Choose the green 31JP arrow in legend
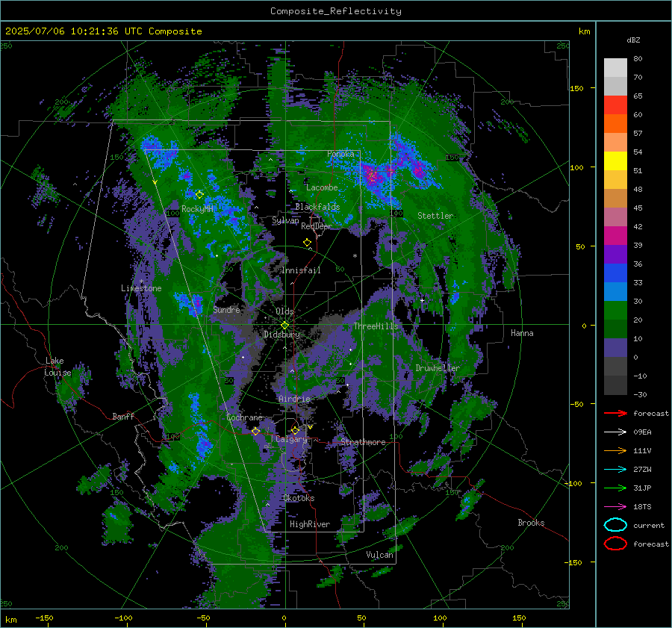 coord(615,488)
